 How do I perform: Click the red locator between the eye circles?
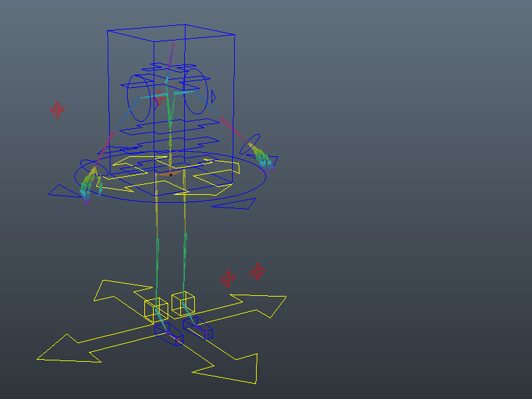[159, 99]
